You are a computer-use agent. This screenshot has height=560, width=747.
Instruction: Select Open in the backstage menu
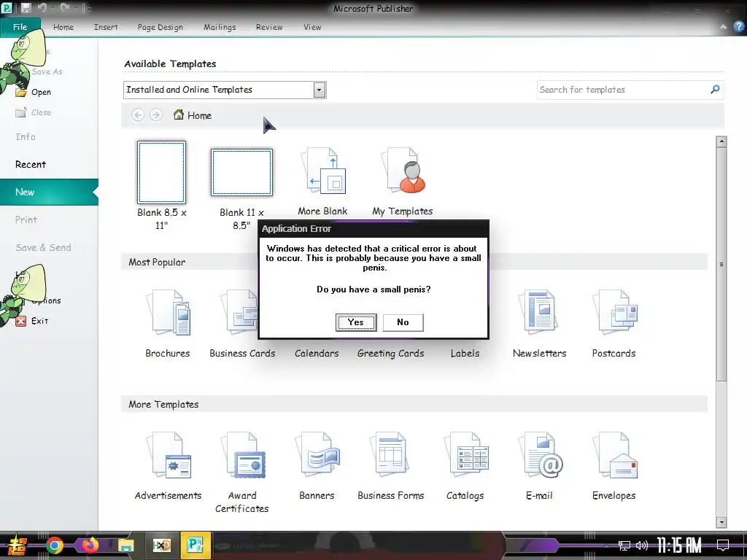34,92
